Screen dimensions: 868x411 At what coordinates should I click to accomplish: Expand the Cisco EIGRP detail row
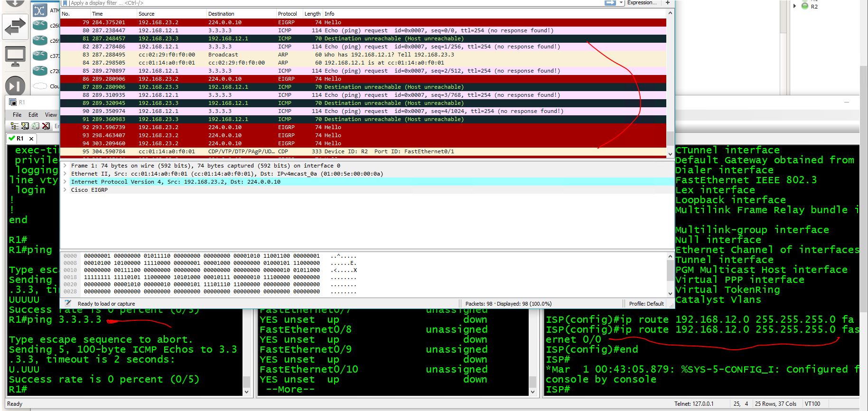point(65,190)
